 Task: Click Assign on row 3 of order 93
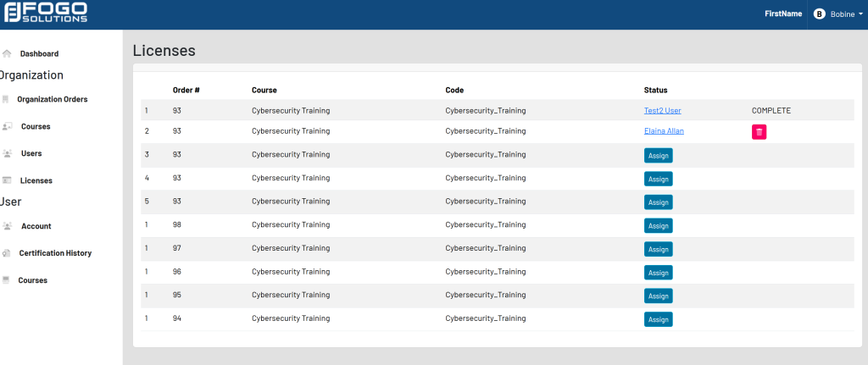[658, 155]
